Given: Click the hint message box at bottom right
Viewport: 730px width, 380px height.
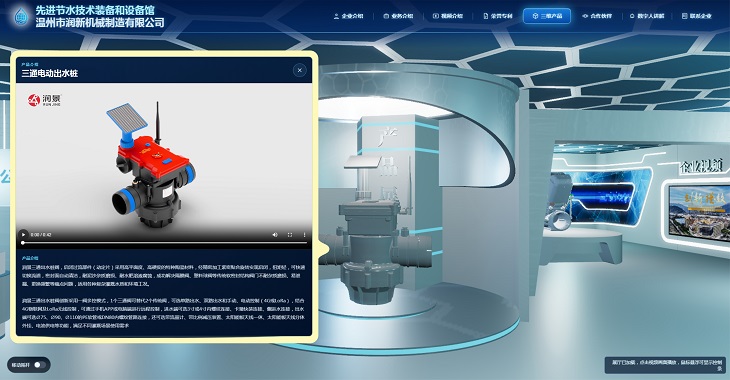Looking at the screenshot, I should (x=665, y=365).
